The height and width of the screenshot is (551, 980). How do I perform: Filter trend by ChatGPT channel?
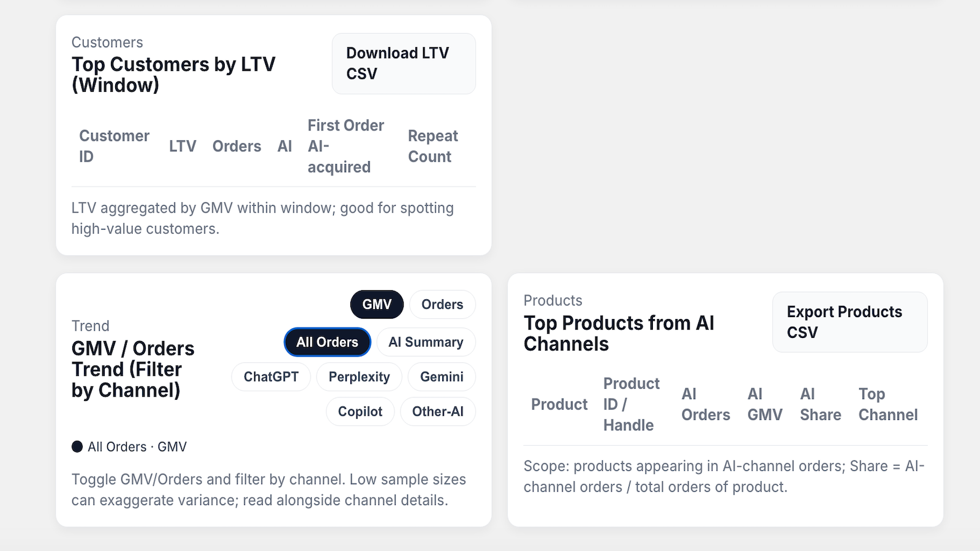[271, 377]
